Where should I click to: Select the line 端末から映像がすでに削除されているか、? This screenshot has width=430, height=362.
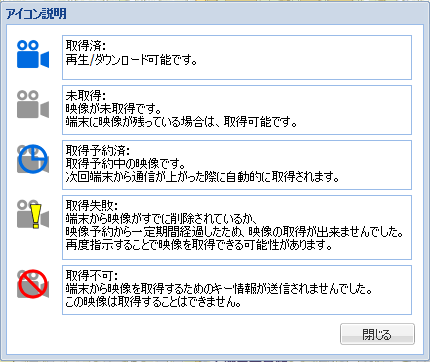(161, 219)
